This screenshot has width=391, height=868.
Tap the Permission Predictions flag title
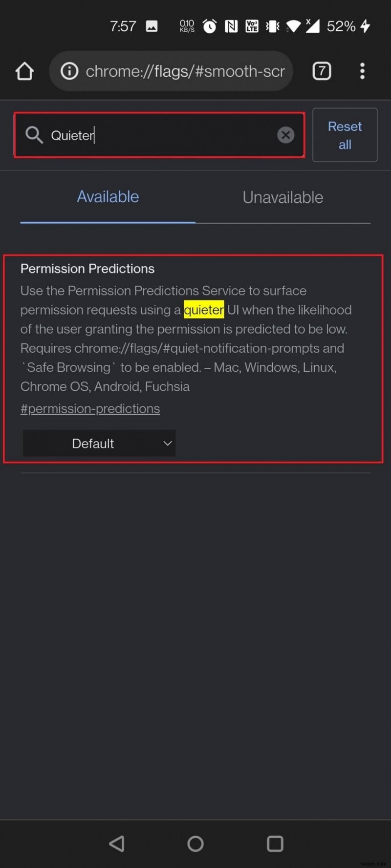point(87,269)
